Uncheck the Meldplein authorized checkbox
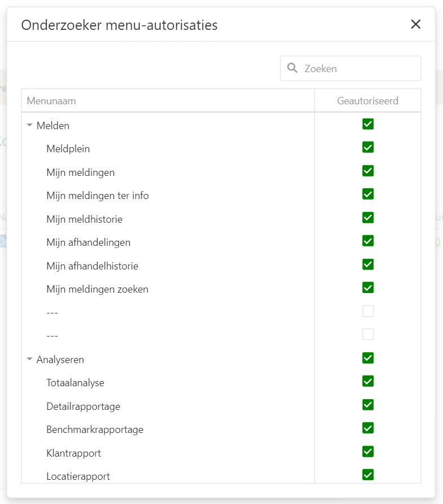The image size is (443, 504). (368, 148)
